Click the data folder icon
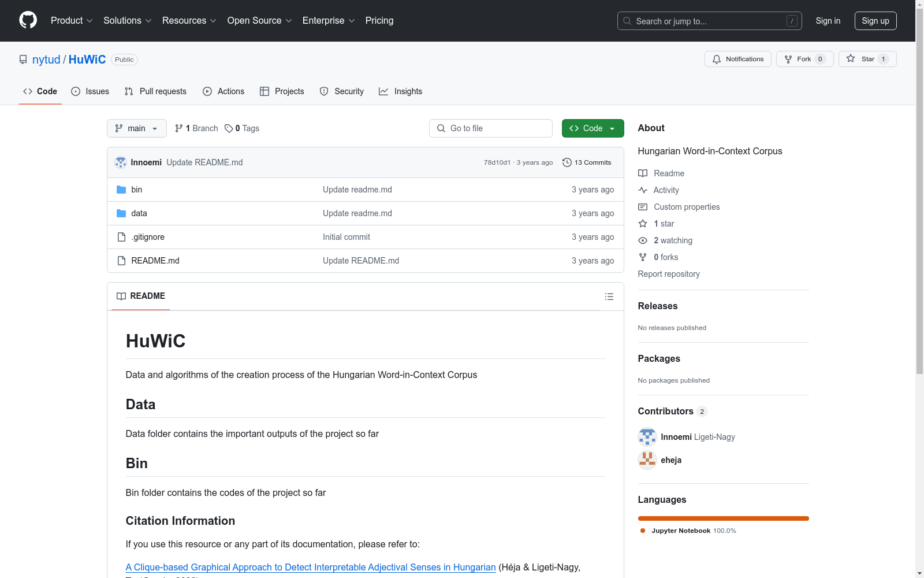 [121, 213]
